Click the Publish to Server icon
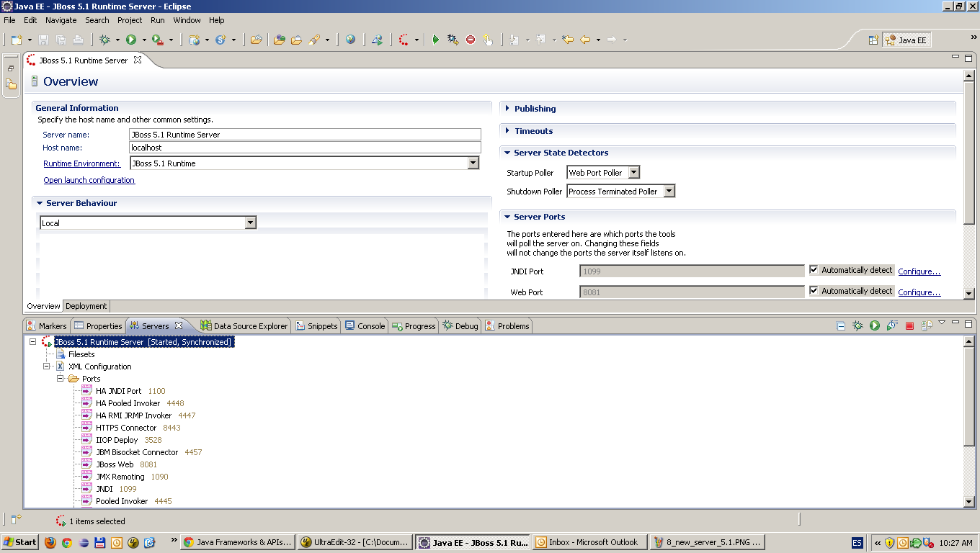This screenshot has width=980, height=553. pyautogui.click(x=928, y=325)
